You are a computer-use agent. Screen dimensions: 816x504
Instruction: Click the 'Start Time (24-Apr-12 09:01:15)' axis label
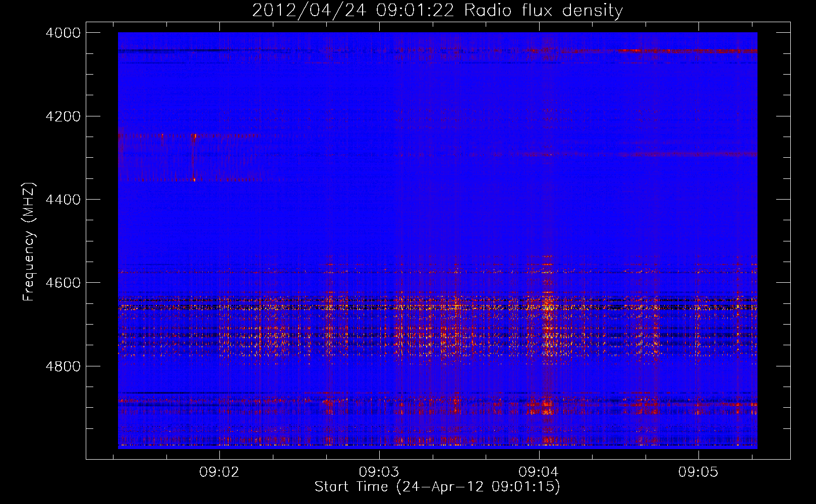pos(437,487)
